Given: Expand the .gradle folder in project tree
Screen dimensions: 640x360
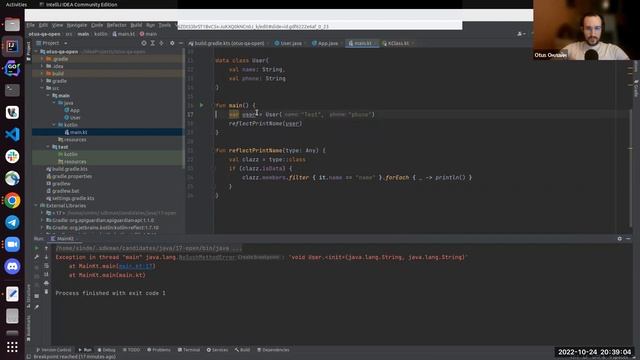Looking at the screenshot, I should coord(42,59).
